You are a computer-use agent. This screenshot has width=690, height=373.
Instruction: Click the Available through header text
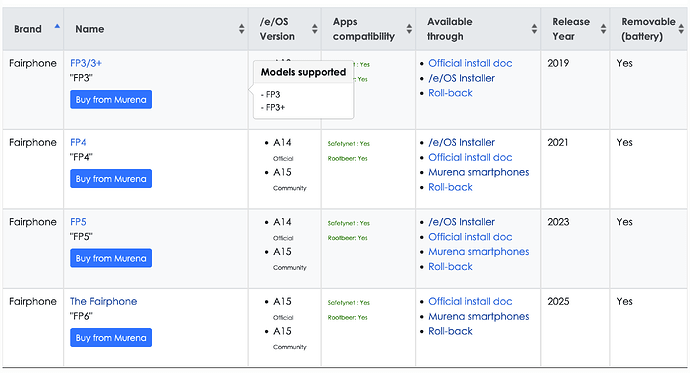(450, 29)
